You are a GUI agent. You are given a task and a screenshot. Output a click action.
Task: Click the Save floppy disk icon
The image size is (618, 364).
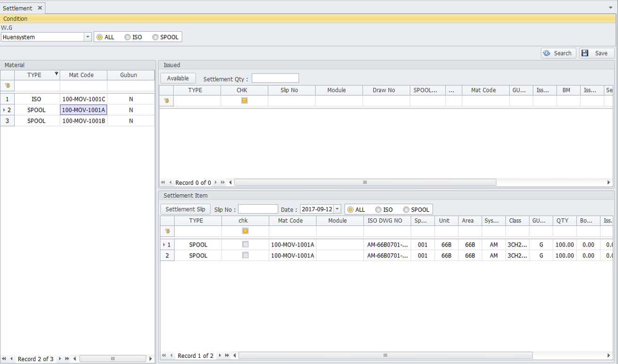(585, 53)
